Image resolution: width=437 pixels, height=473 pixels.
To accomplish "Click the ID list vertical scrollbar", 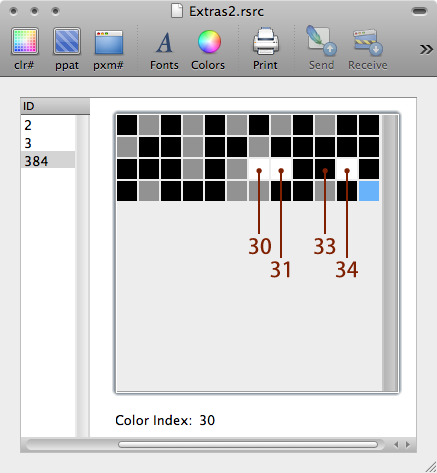I will click(82, 276).
